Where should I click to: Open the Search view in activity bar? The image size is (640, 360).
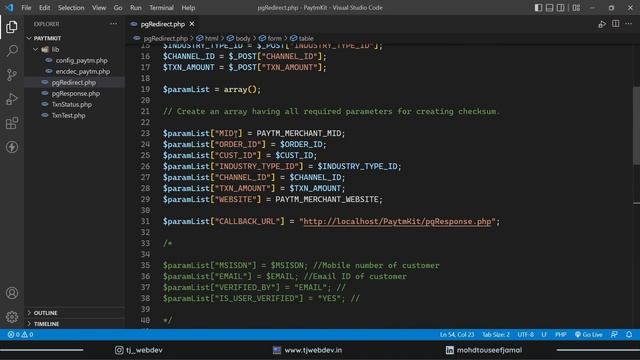click(12, 51)
